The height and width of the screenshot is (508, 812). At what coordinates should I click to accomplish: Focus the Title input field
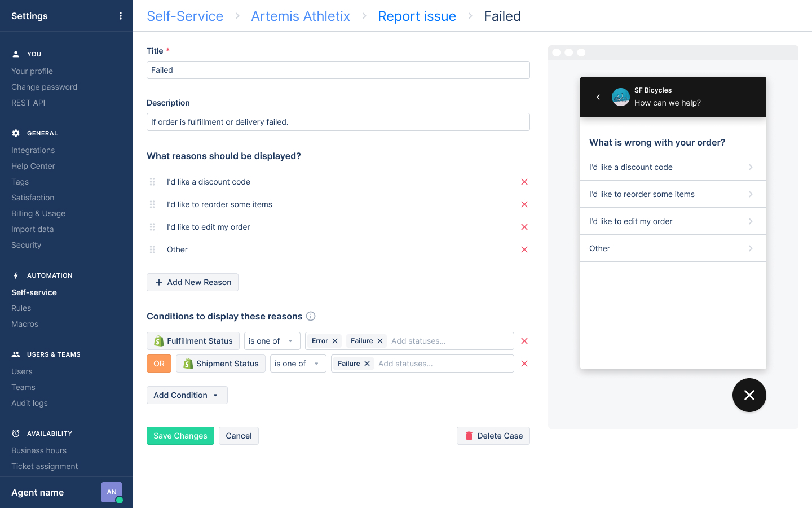click(338, 70)
